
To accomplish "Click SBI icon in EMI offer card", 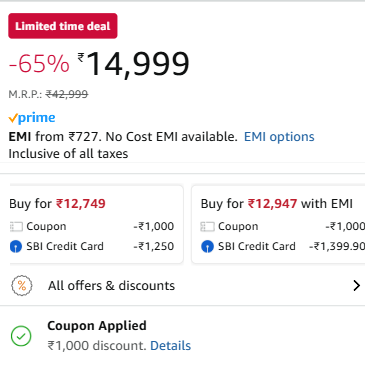I will click(207, 247).
